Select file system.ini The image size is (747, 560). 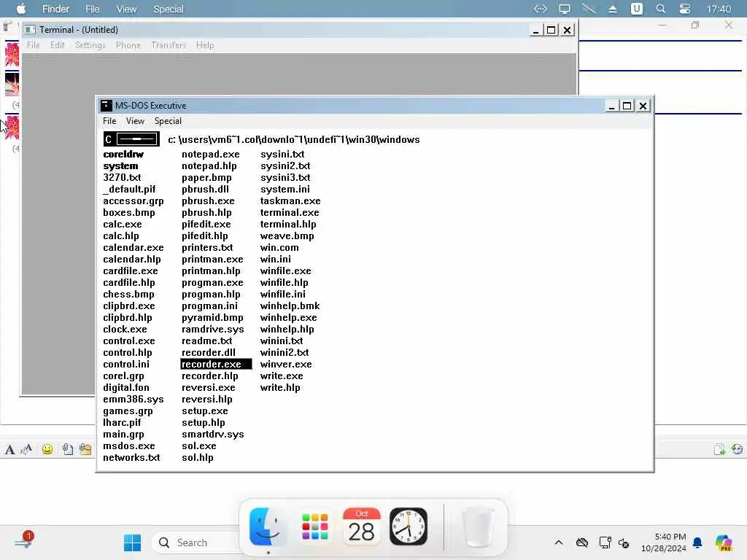tap(285, 190)
